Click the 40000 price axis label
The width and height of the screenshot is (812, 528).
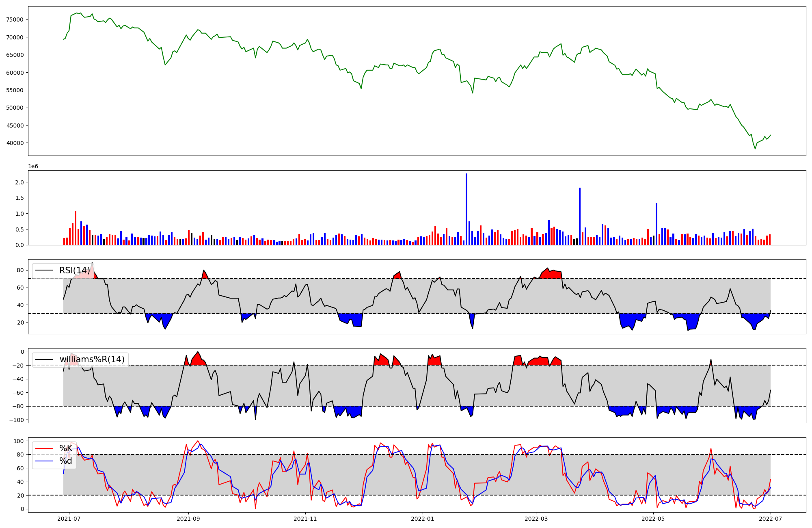point(15,143)
